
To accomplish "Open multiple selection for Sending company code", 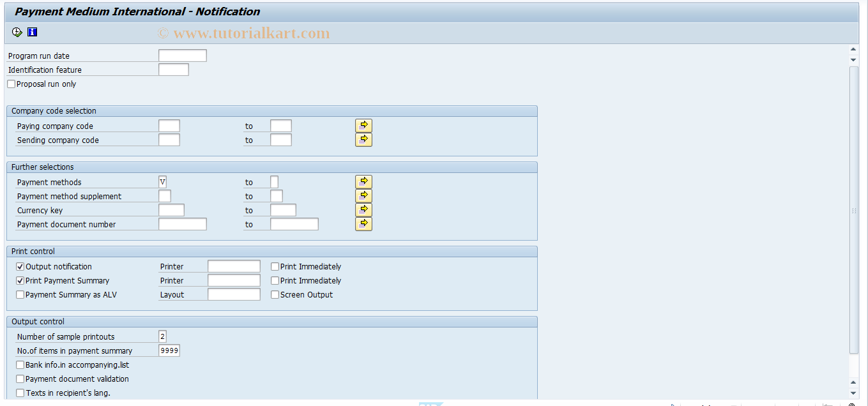I will [363, 140].
